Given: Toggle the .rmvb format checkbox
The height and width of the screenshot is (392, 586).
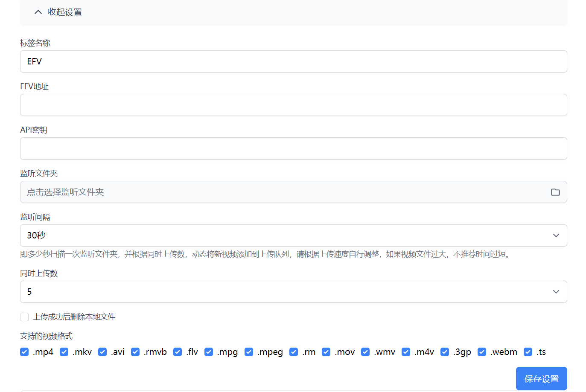Looking at the screenshot, I should (x=135, y=352).
